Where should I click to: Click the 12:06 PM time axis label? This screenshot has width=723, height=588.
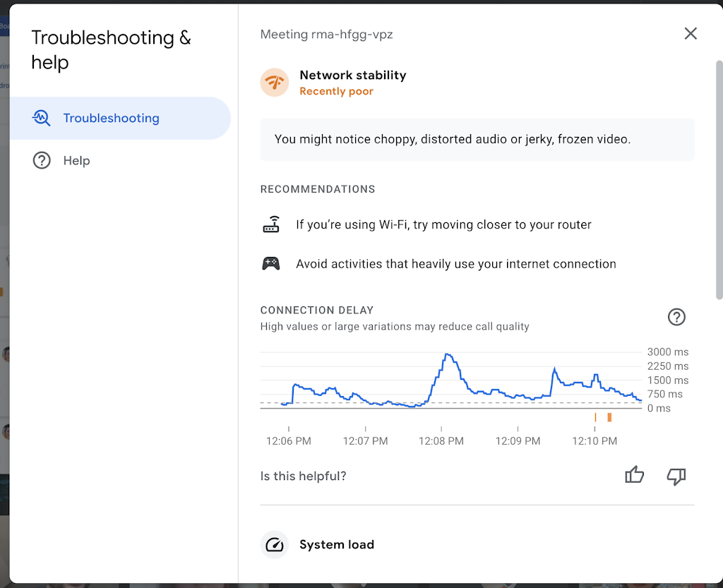coord(288,441)
